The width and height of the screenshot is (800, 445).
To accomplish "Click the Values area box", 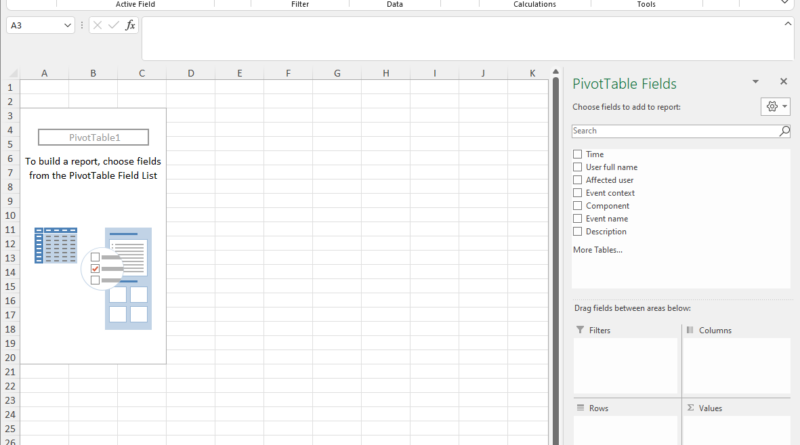I will point(737,430).
